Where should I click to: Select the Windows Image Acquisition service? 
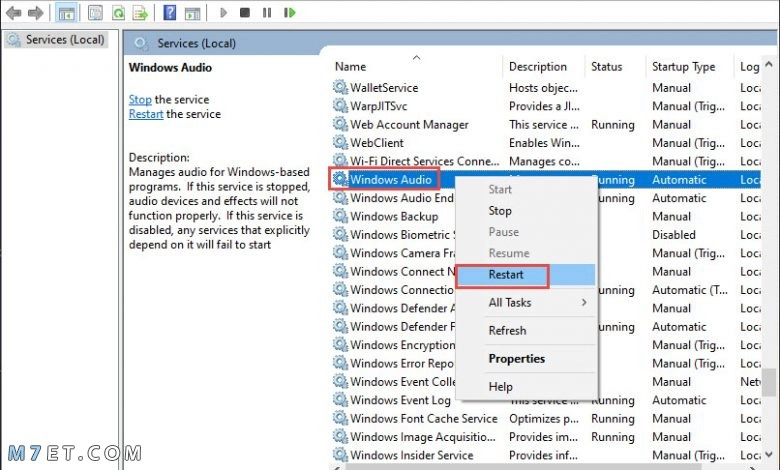(423, 437)
